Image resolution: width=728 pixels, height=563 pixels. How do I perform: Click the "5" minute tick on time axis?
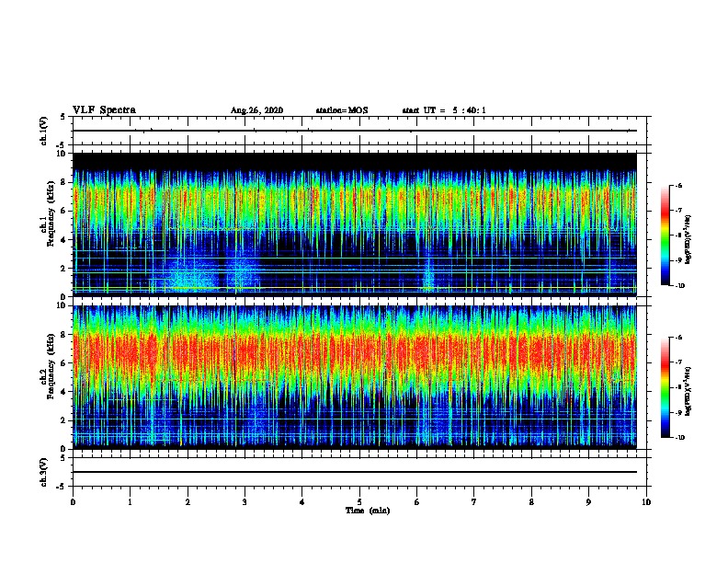pyautogui.click(x=359, y=502)
